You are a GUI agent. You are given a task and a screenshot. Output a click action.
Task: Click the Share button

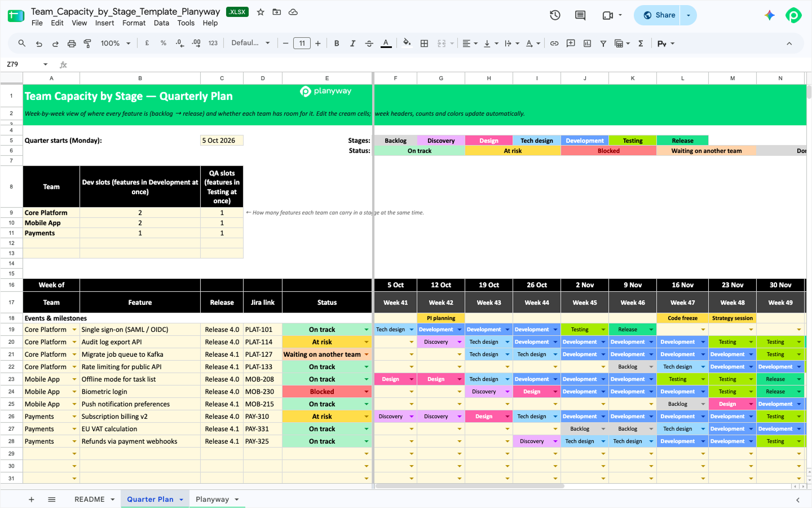(x=658, y=15)
